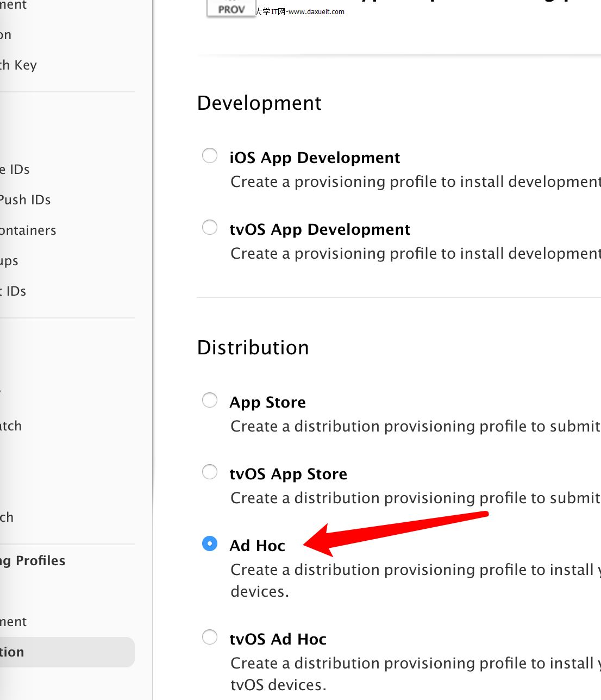601x700 pixels.
Task: Go to the APNs Auth Key sidebar item
Action: pos(18,65)
